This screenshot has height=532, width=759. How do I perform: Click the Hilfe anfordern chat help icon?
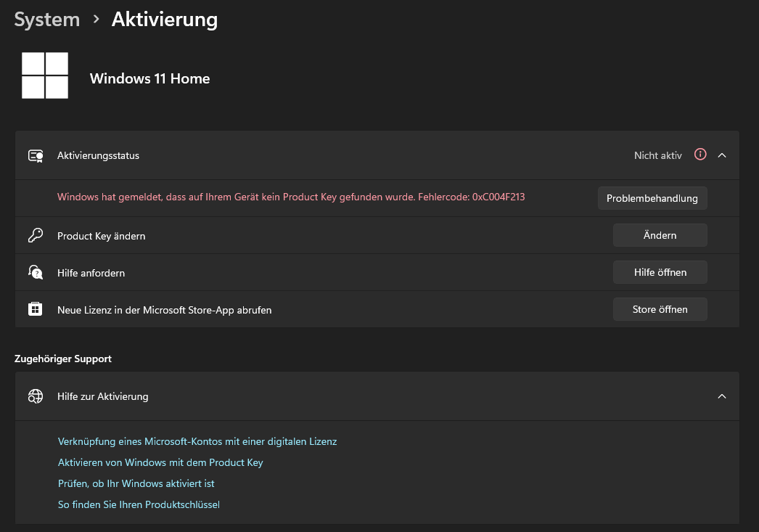click(36, 273)
